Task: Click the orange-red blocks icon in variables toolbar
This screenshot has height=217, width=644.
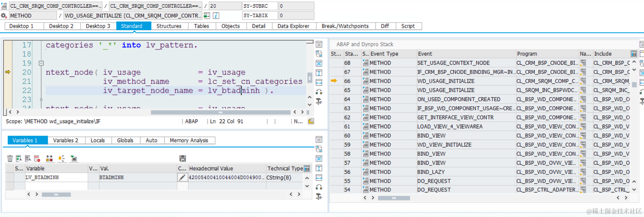Action: (x=49, y=159)
